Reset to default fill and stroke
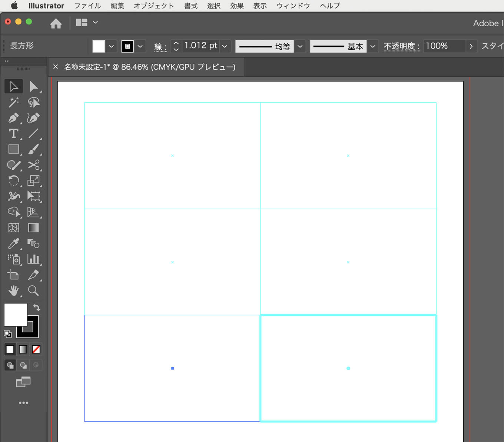This screenshot has height=442, width=504. pyautogui.click(x=7, y=334)
